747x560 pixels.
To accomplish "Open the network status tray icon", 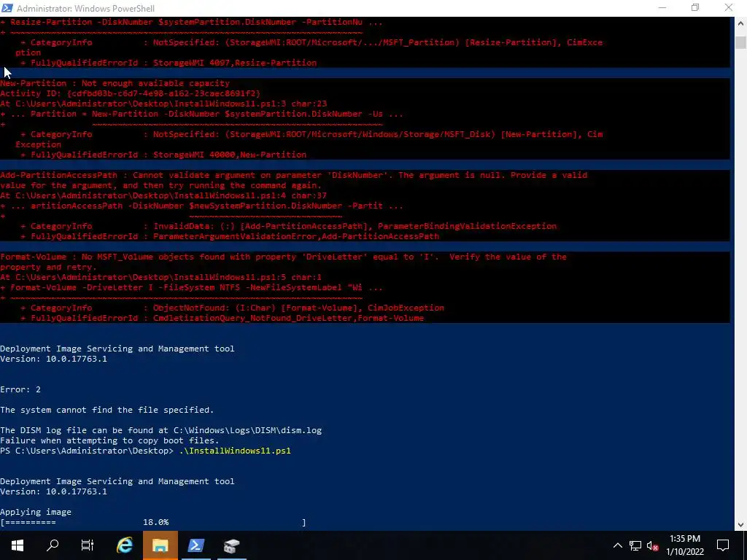I will click(635, 545).
